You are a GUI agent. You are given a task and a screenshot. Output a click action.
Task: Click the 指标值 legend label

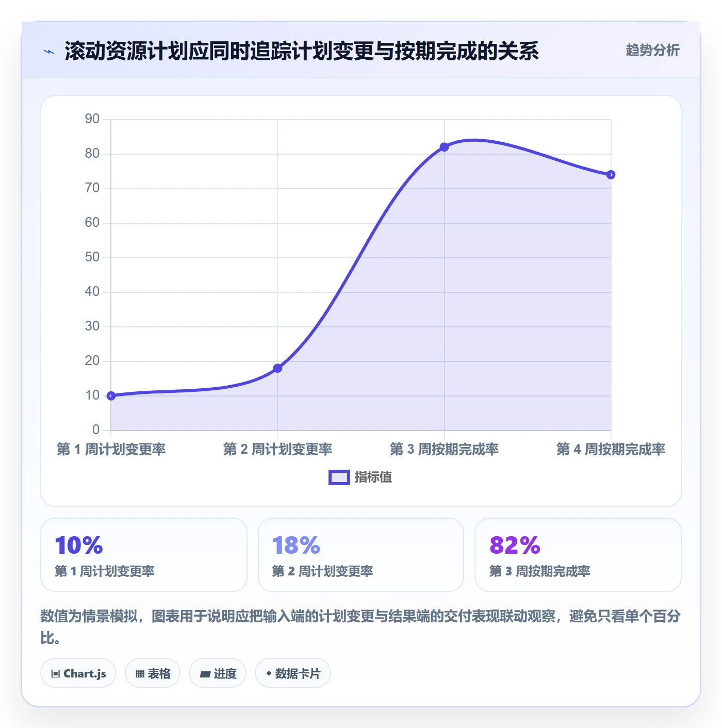pos(373,477)
